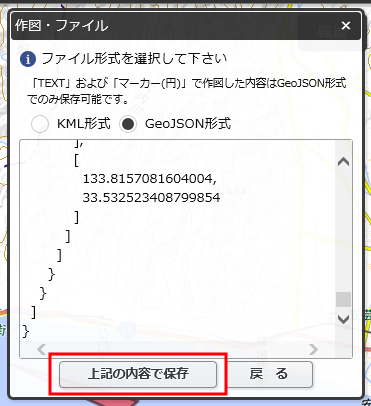
Task: Click the route 55 shield on the map
Action: point(127,330)
